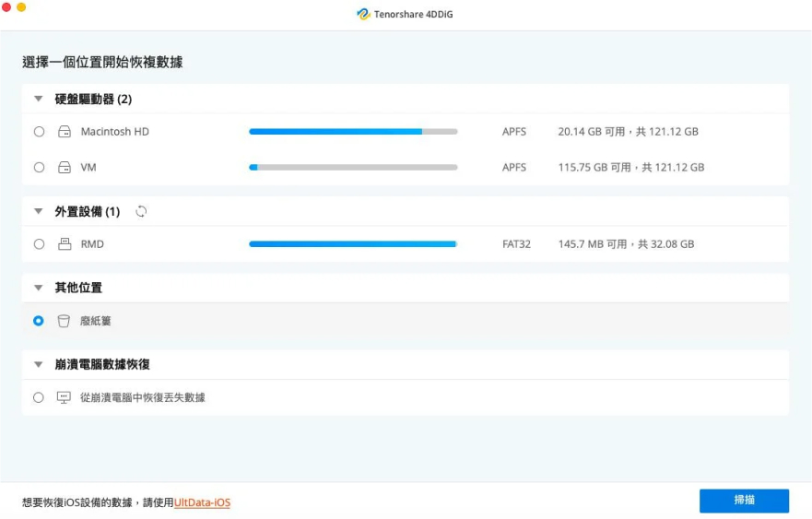812x519 pixels.
Task: Select the Macintosh HD radio button
Action: click(39, 132)
